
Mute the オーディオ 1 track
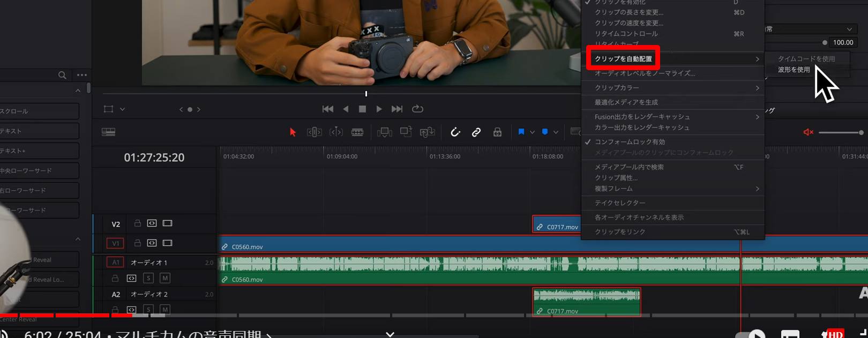[165, 278]
